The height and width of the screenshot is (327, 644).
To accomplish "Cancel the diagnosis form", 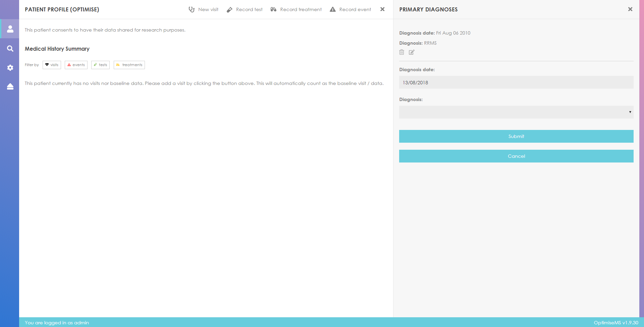I will point(516,156).
